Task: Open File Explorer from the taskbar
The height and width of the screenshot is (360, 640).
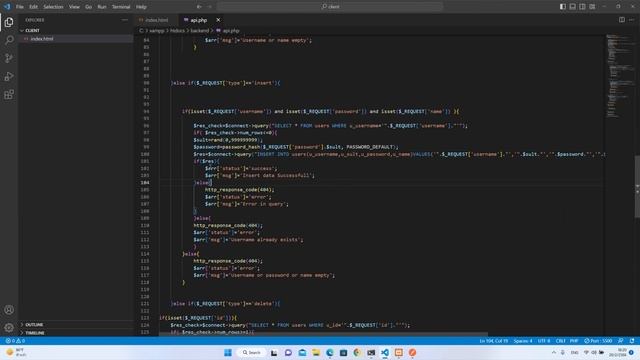Action: click(x=316, y=353)
